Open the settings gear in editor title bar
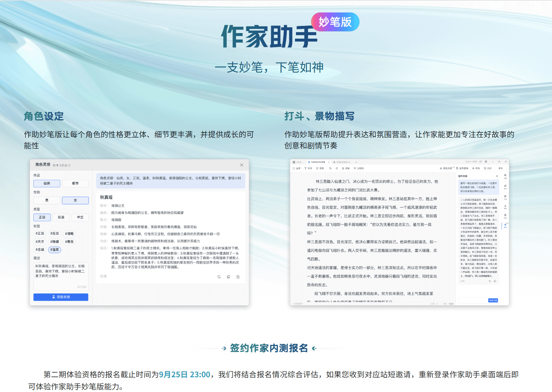 click(486, 162)
